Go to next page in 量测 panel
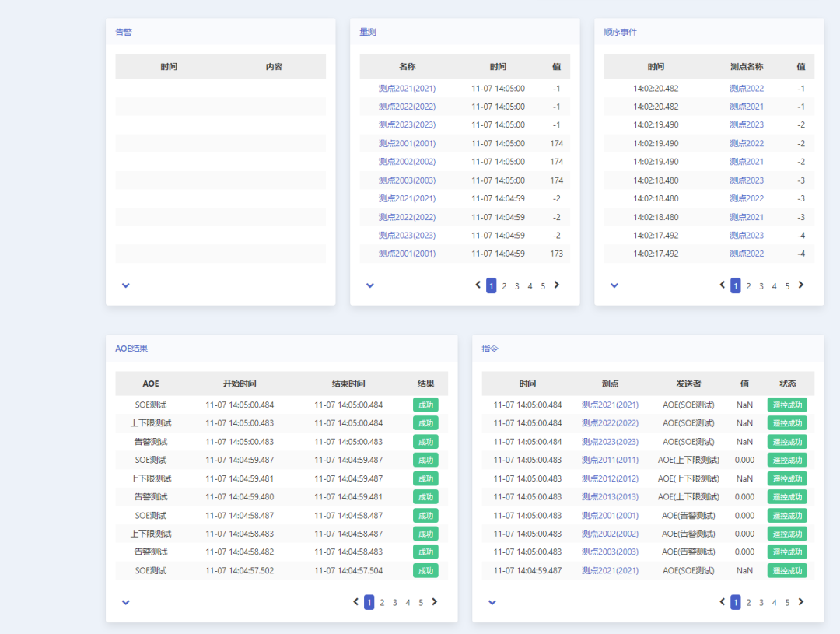 [x=557, y=285]
